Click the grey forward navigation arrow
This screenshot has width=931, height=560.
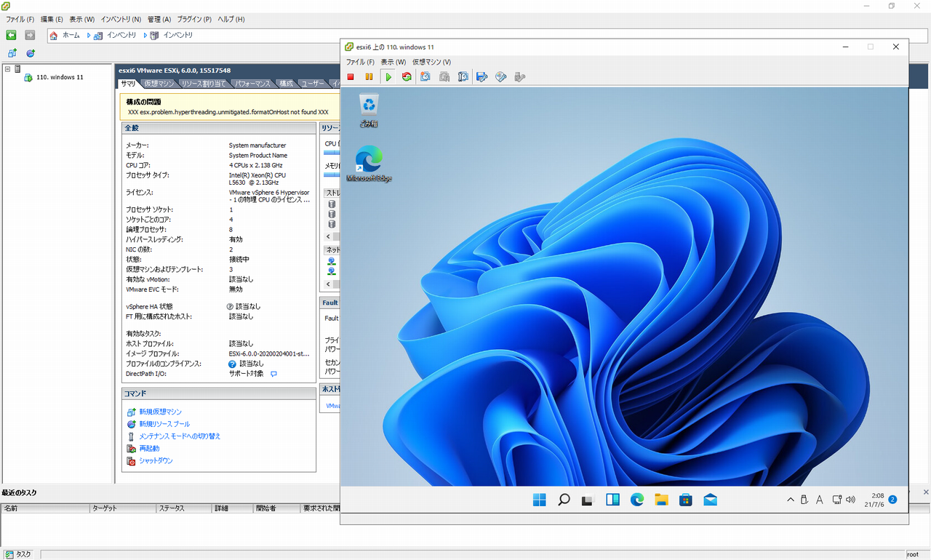click(30, 35)
